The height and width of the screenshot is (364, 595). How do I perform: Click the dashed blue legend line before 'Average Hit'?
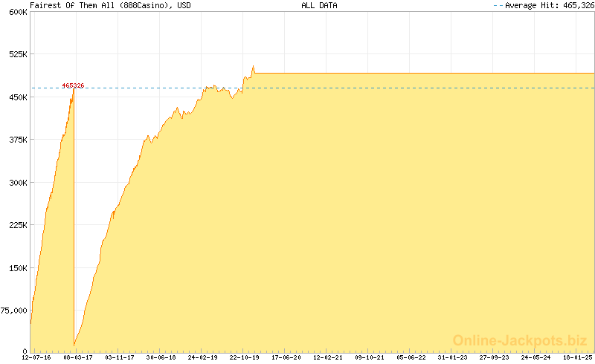coord(498,5)
